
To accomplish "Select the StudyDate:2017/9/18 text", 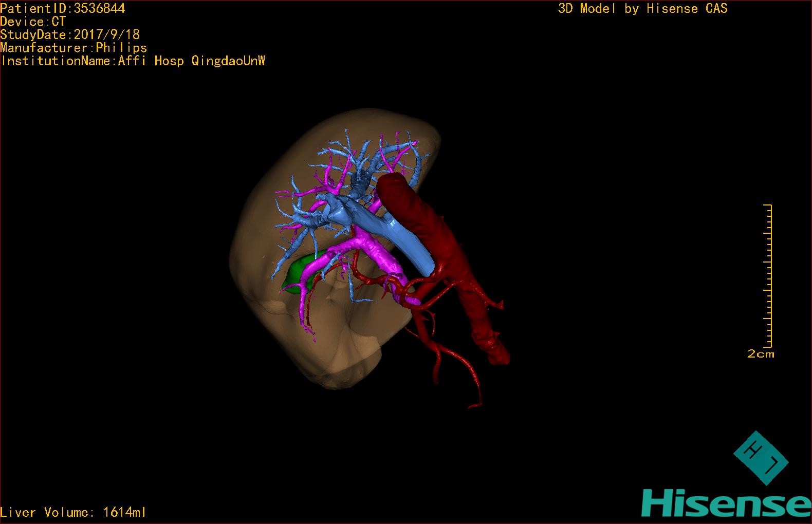I will (70, 35).
